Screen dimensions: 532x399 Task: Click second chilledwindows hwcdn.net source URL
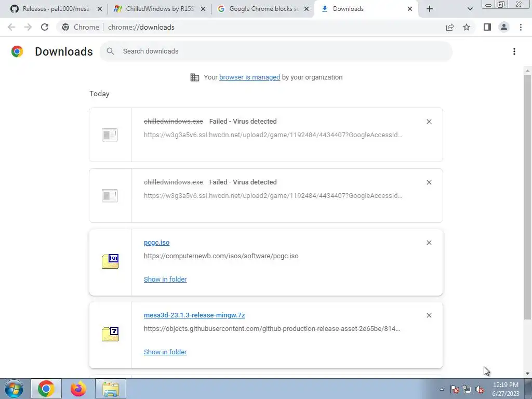(x=273, y=195)
